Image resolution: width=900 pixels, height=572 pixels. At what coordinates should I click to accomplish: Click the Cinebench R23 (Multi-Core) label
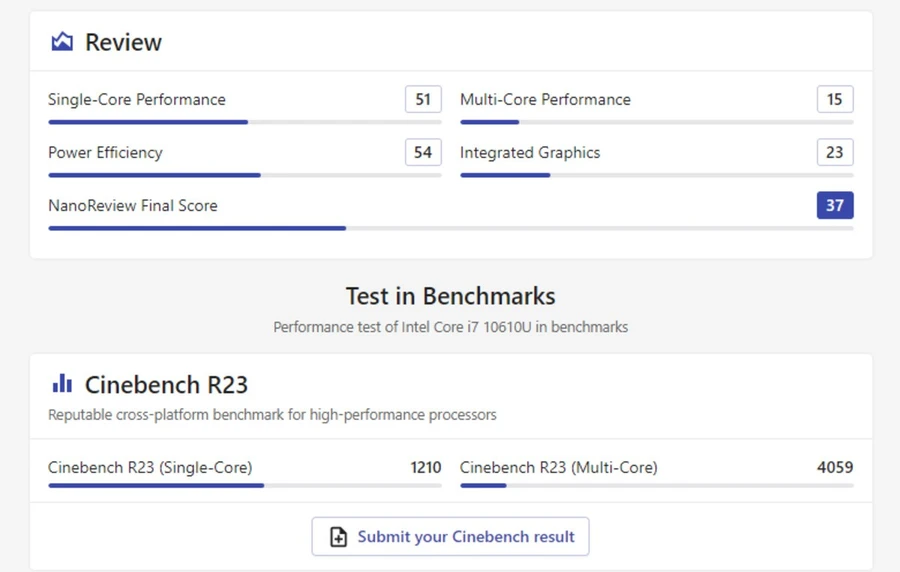tap(558, 468)
